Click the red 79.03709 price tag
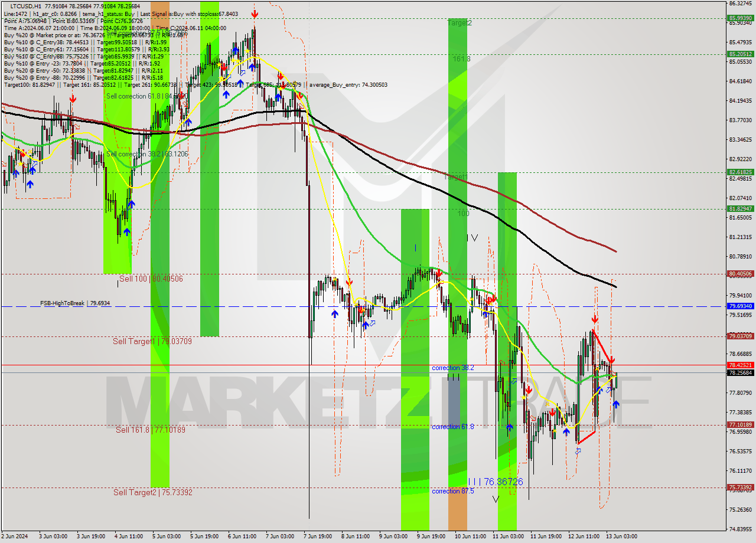This screenshot has width=756, height=543. pos(740,336)
